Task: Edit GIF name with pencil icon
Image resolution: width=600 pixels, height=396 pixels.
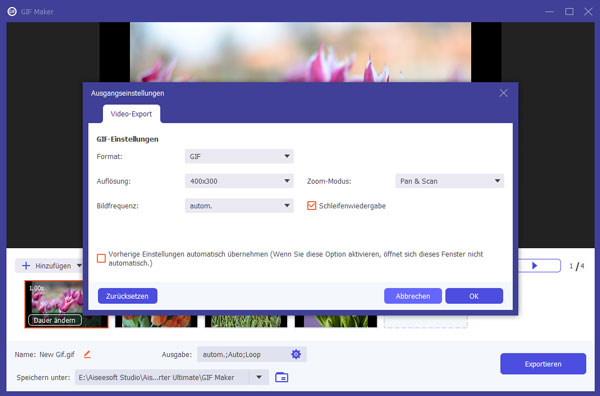Action: (x=87, y=354)
